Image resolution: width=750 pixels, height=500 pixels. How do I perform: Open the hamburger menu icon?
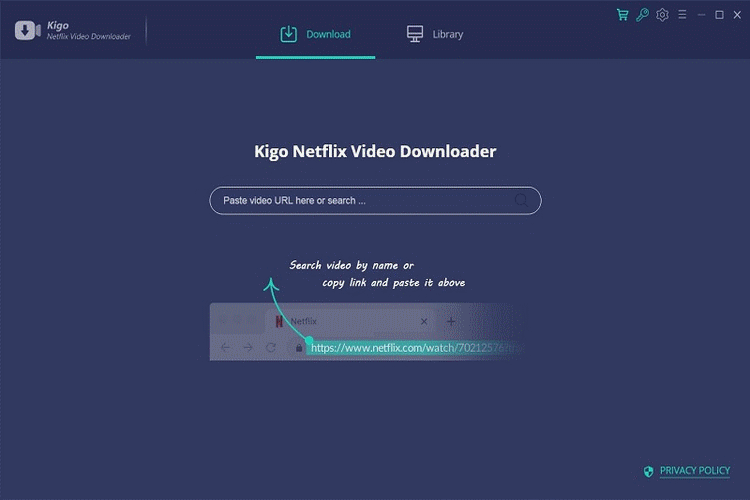click(x=682, y=15)
